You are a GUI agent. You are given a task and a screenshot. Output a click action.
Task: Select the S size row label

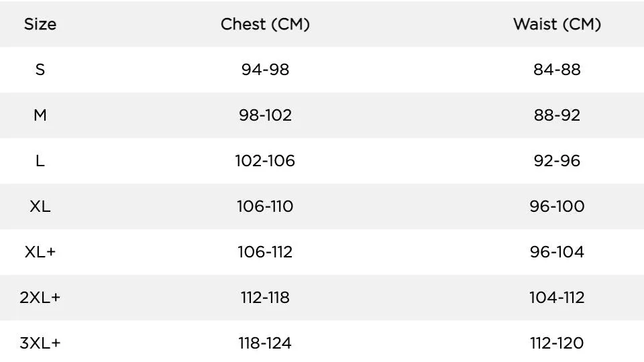[x=40, y=70]
